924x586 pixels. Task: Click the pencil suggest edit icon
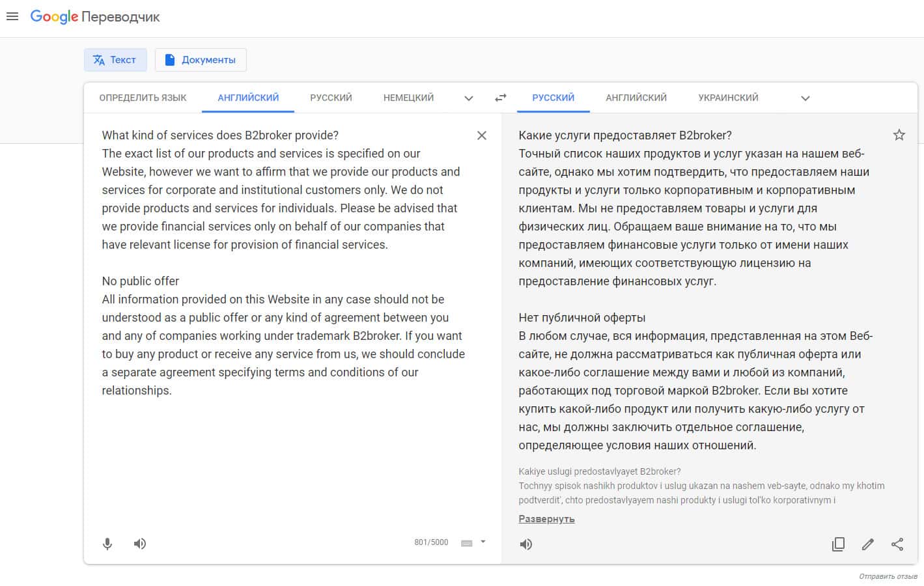point(867,544)
